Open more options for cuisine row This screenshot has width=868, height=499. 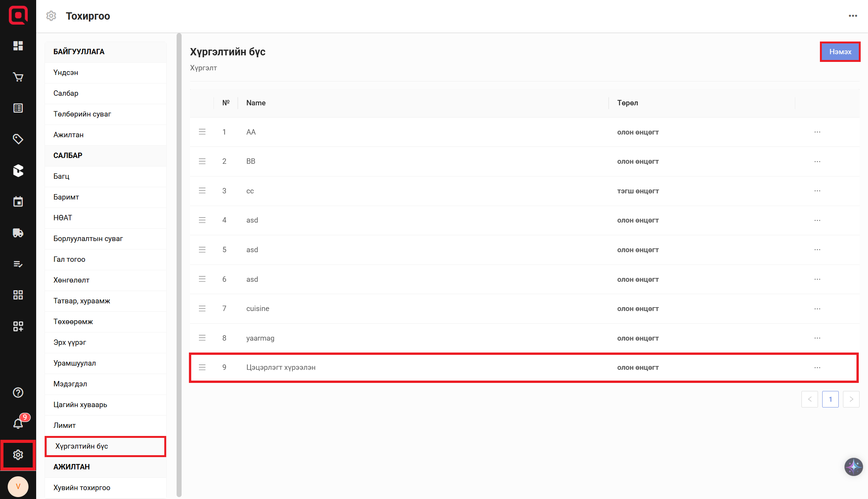tap(817, 309)
